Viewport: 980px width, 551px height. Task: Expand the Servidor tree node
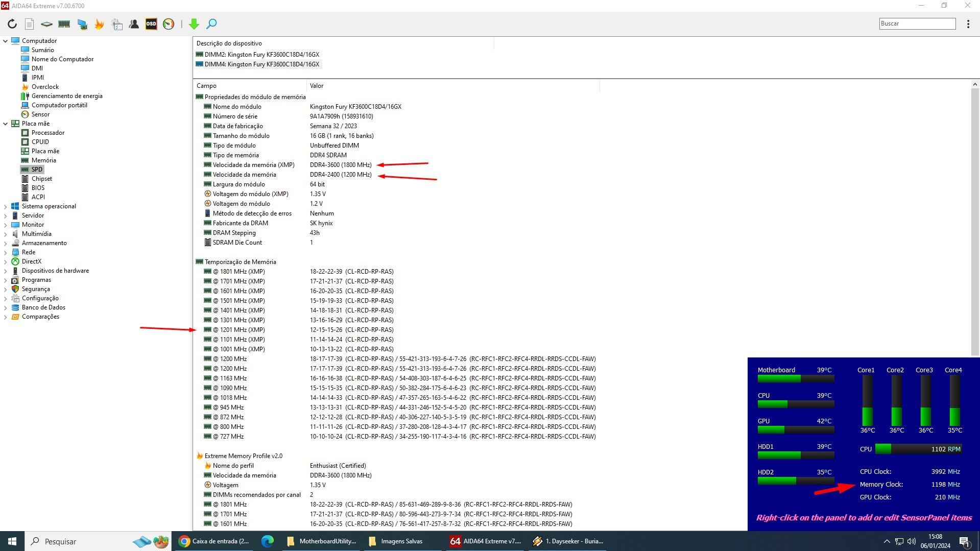6,215
